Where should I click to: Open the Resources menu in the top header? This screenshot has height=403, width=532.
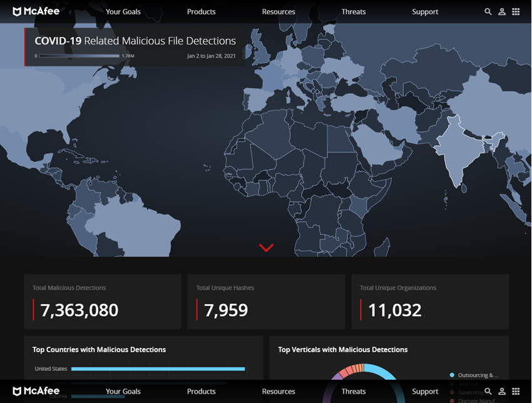(279, 11)
